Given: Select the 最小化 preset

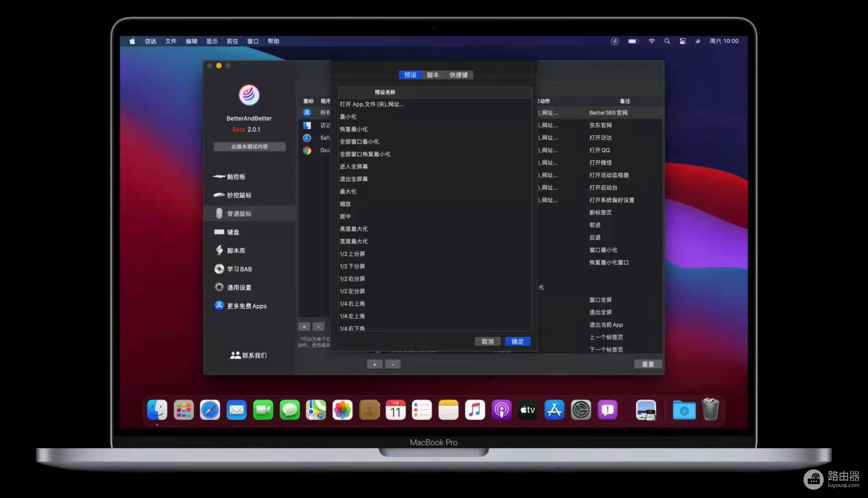Looking at the screenshot, I should 435,117.
